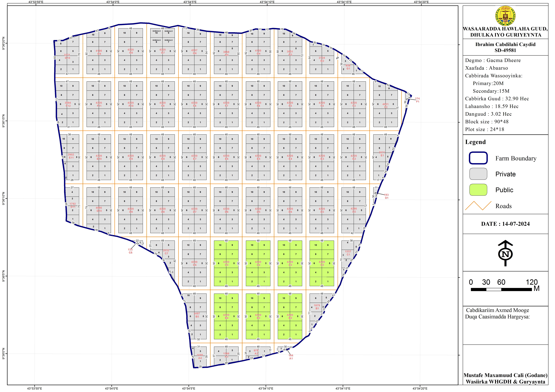Click the block label "2734 G2"
The height and width of the screenshot is (392, 555).
(x=322, y=59)
